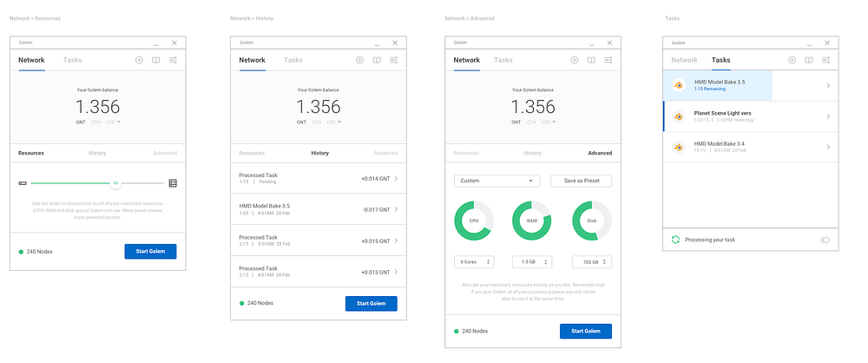The height and width of the screenshot is (363, 868).
Task: Select GNT currency in Resources window
Action: coord(81,122)
